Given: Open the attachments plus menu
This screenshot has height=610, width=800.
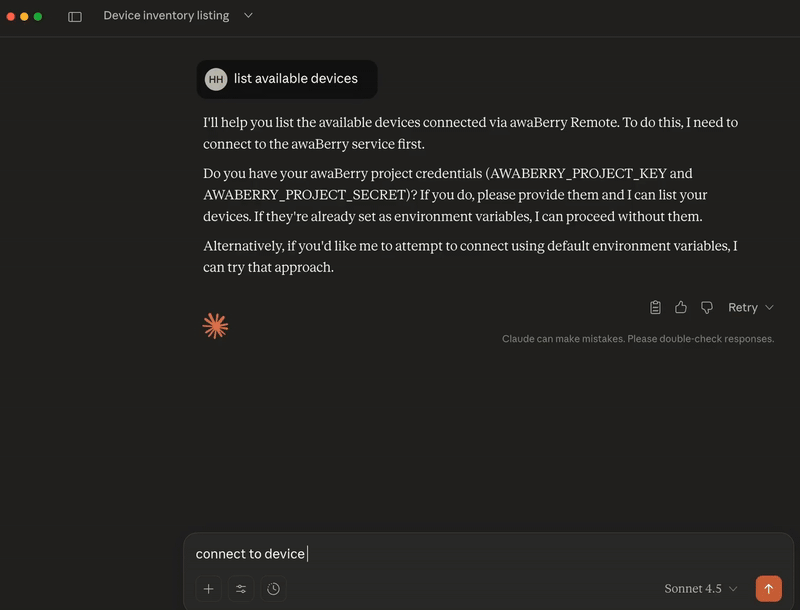Looking at the screenshot, I should 208,589.
